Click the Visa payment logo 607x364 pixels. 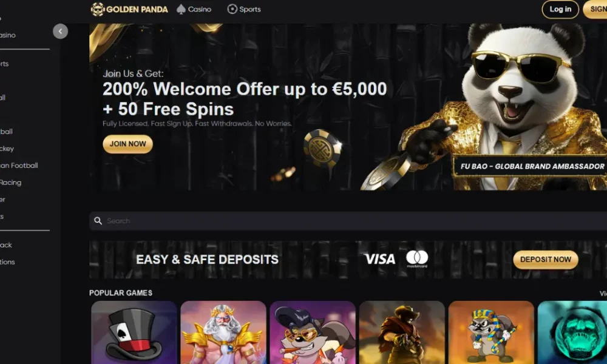(x=380, y=259)
